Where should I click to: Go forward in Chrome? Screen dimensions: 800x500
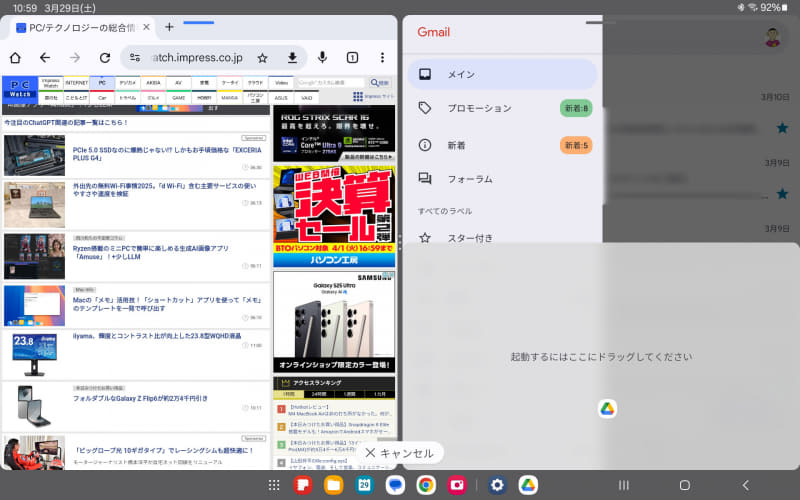click(75, 58)
